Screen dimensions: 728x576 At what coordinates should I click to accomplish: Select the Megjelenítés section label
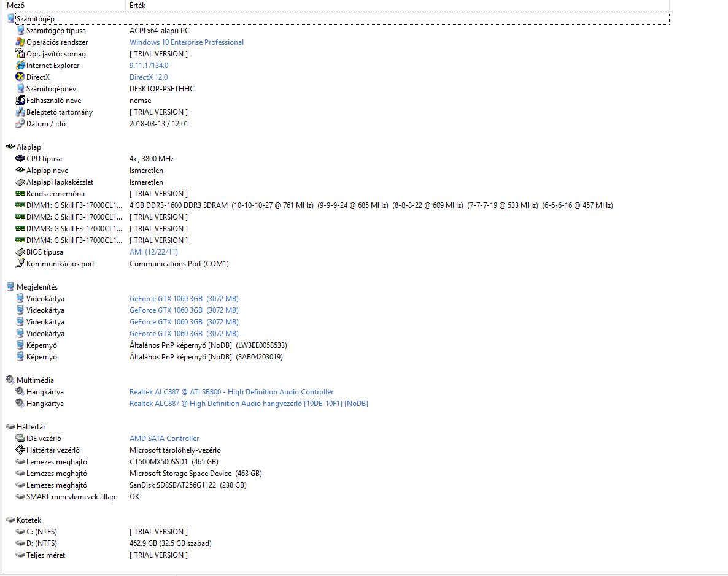(37, 287)
